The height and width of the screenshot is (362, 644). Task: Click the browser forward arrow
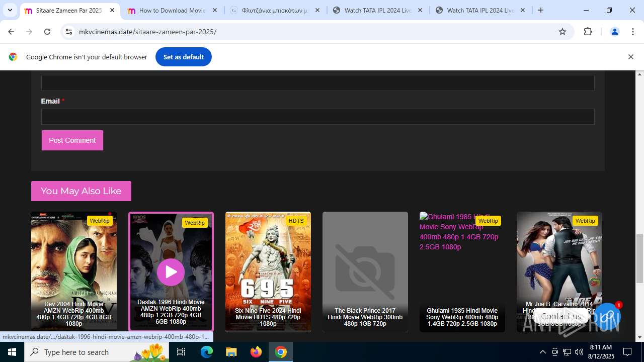pyautogui.click(x=29, y=32)
